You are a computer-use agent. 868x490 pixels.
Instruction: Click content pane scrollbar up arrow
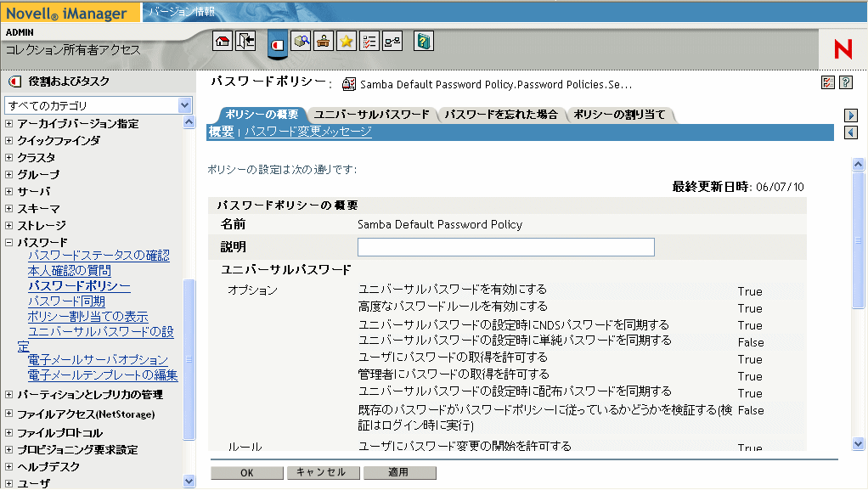pyautogui.click(x=858, y=164)
